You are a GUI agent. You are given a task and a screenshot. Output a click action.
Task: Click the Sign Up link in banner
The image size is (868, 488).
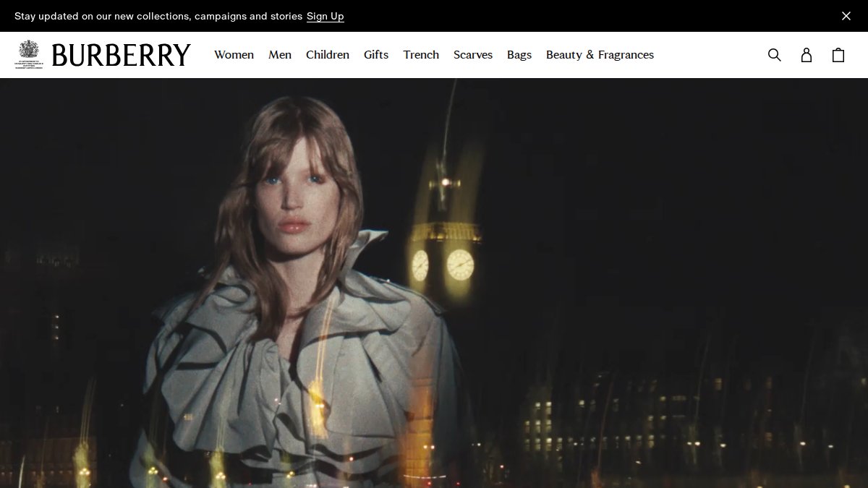tap(325, 16)
